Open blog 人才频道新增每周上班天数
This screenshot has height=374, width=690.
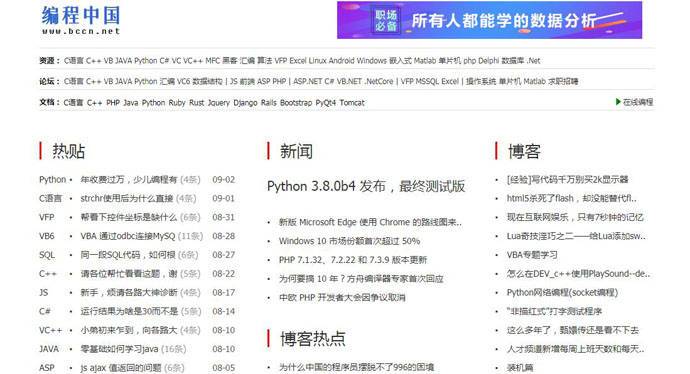point(576,349)
